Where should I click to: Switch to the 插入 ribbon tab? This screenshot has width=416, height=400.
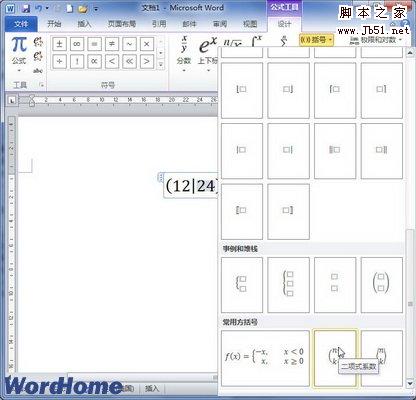pos(84,24)
